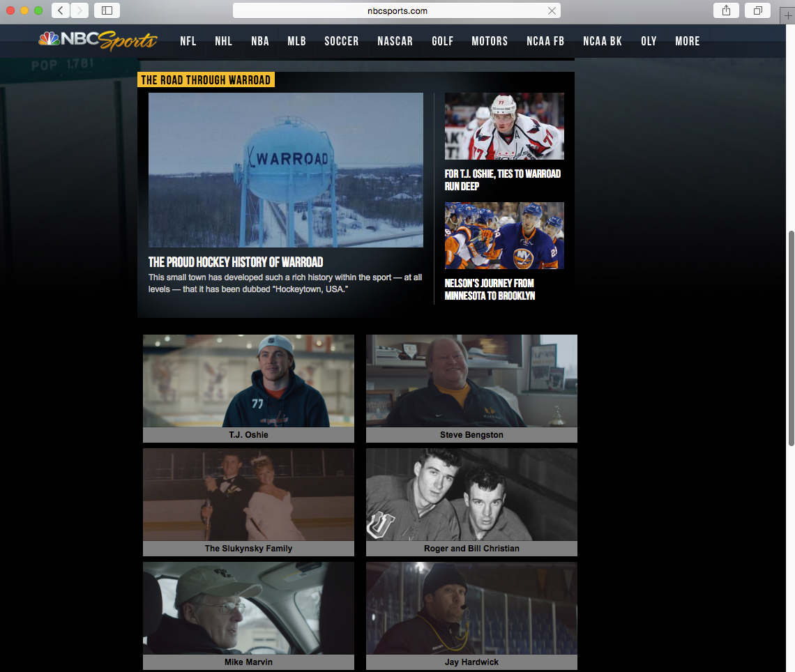
Task: Click the Jay Hardwick caption label
Action: (471, 662)
